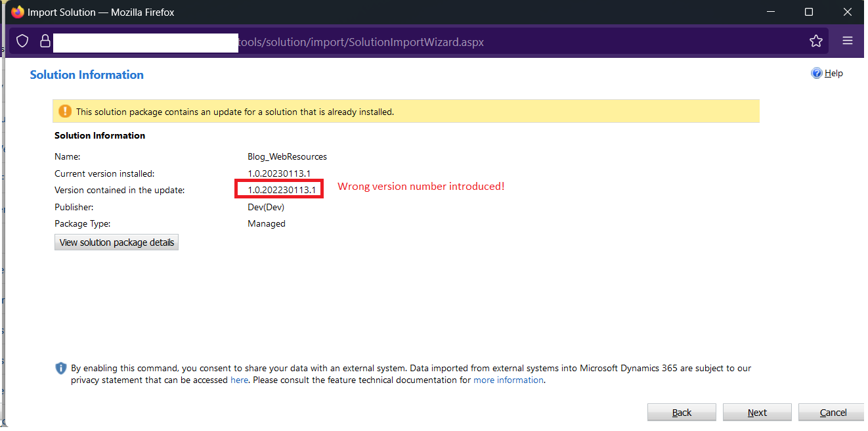Click the URL address bar
The height and width of the screenshot is (431, 868).
[x=420, y=41]
